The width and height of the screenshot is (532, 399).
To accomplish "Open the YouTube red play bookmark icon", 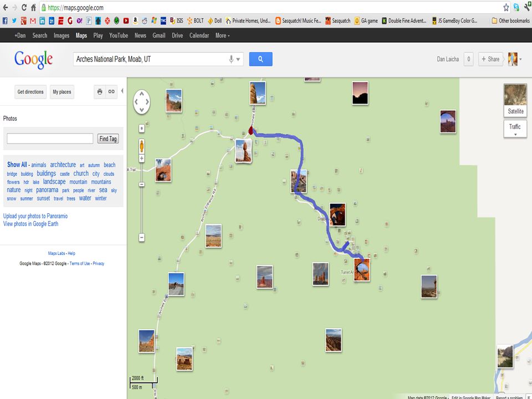I will coord(126,21).
